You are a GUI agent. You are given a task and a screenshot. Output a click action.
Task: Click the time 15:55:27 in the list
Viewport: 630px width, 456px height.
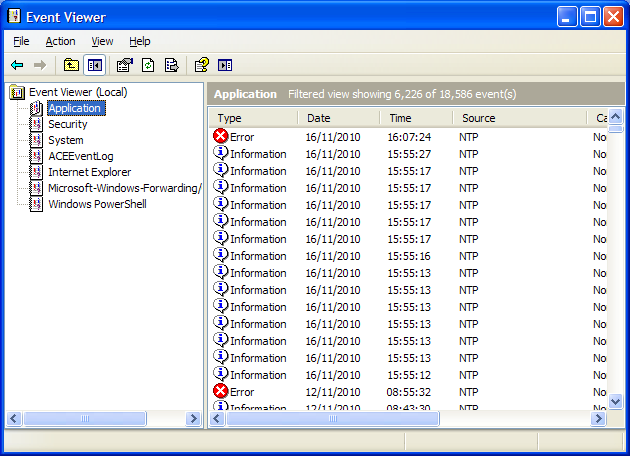click(409, 154)
